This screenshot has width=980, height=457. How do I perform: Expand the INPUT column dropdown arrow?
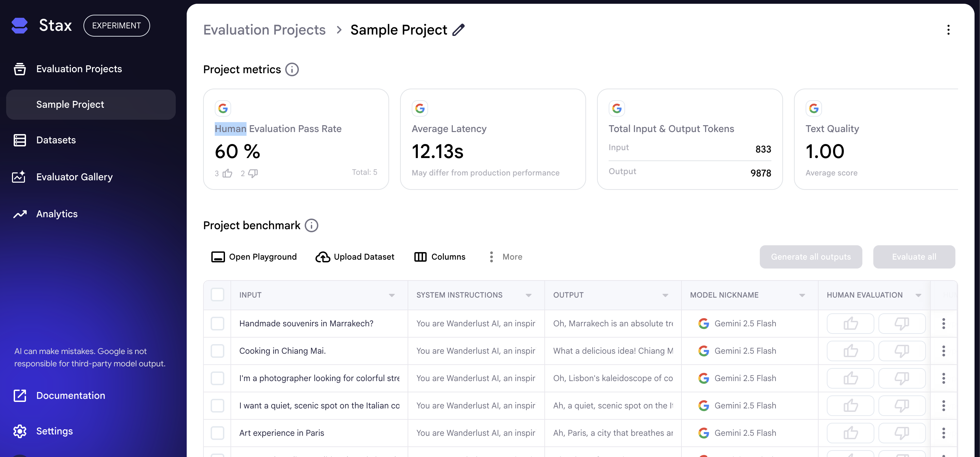(392, 295)
